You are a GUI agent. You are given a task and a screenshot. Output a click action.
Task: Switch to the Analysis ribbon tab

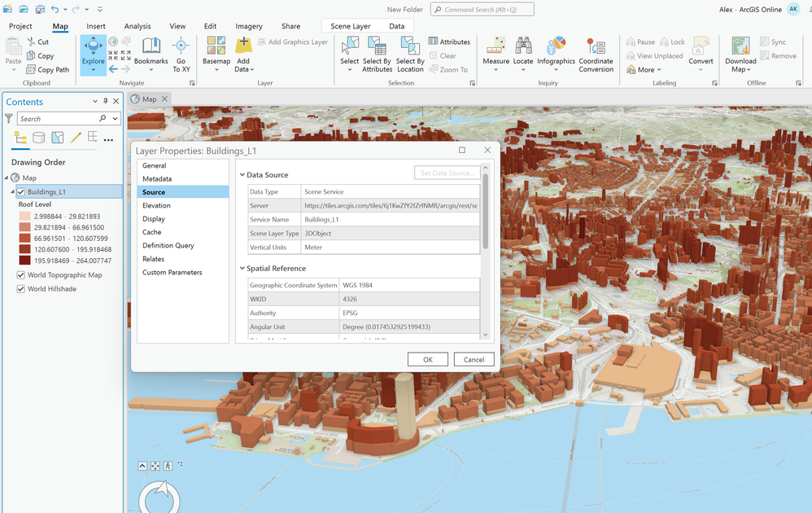pos(138,26)
